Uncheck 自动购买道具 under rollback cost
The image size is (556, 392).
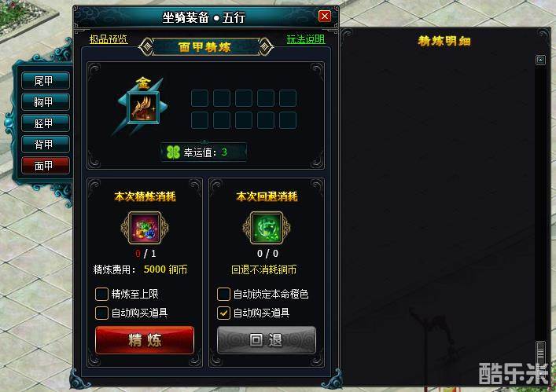click(223, 313)
